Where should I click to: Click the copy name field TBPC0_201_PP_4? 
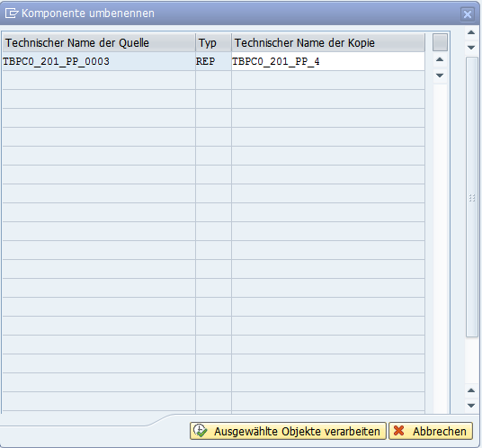click(328, 61)
